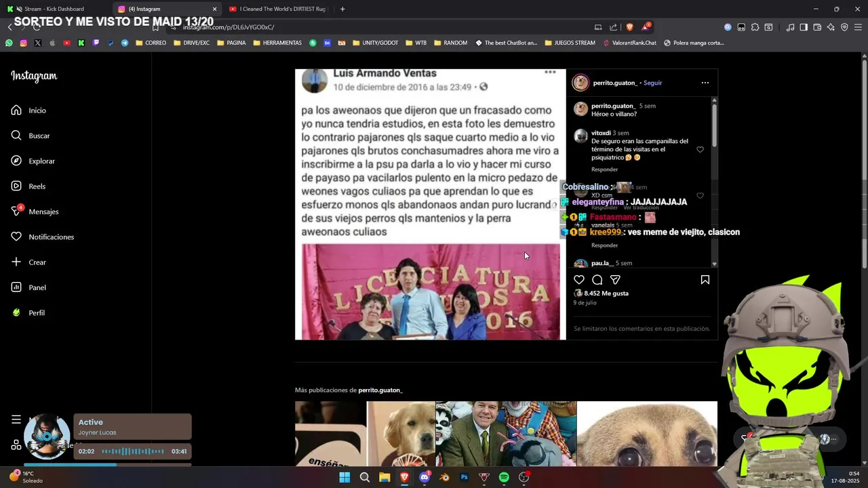Open post options three-dot menu
868x488 pixels.
(x=705, y=83)
